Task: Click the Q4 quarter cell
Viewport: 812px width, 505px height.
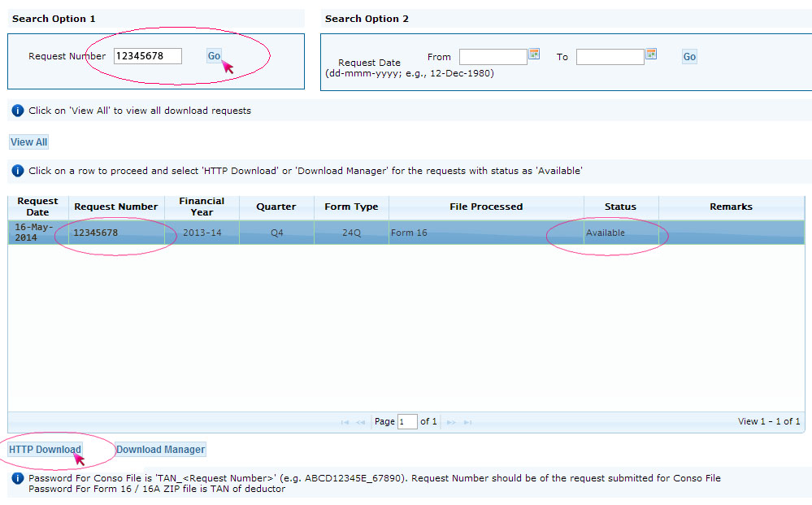Action: coord(276,233)
